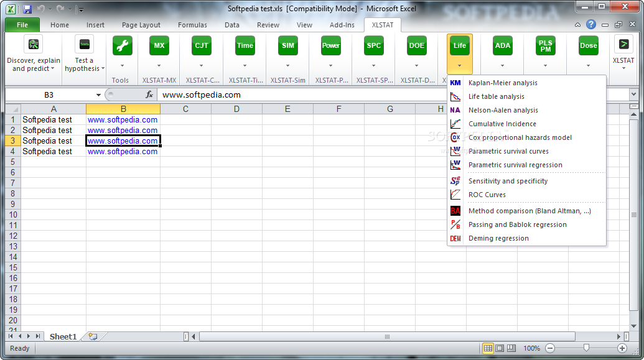
Task: Click the green MX module icon
Action: [159, 45]
